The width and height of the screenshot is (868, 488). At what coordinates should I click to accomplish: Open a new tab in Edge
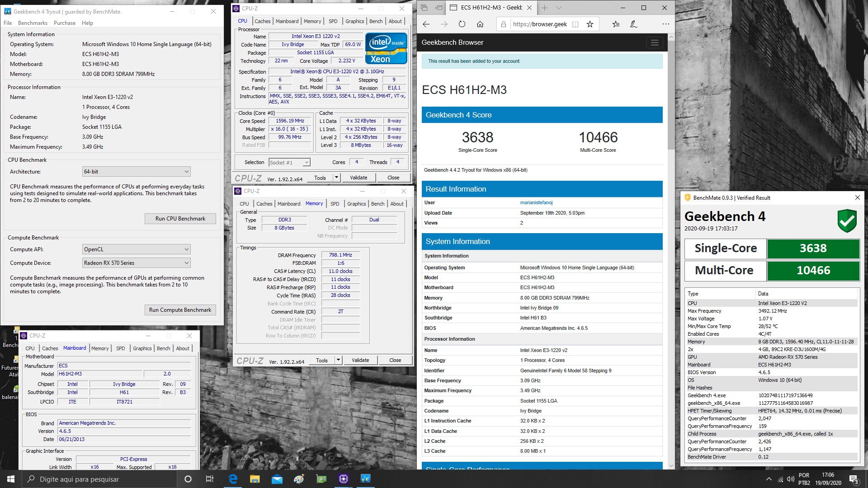click(x=545, y=8)
